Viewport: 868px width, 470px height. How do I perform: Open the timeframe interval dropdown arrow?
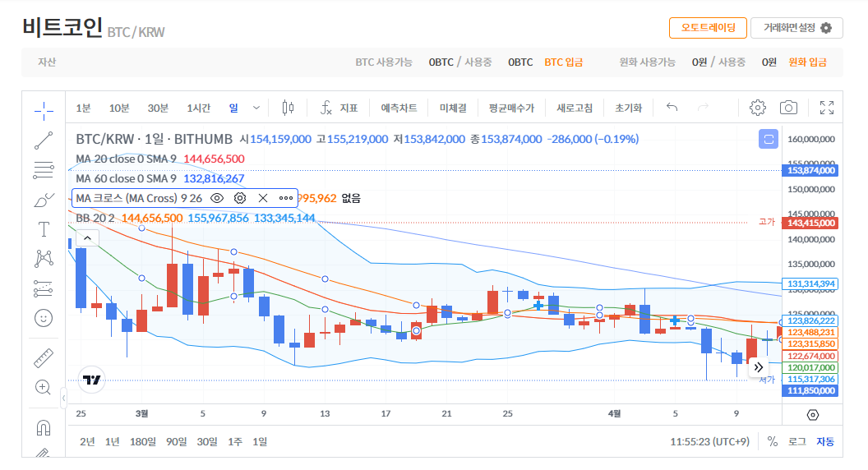pos(256,108)
